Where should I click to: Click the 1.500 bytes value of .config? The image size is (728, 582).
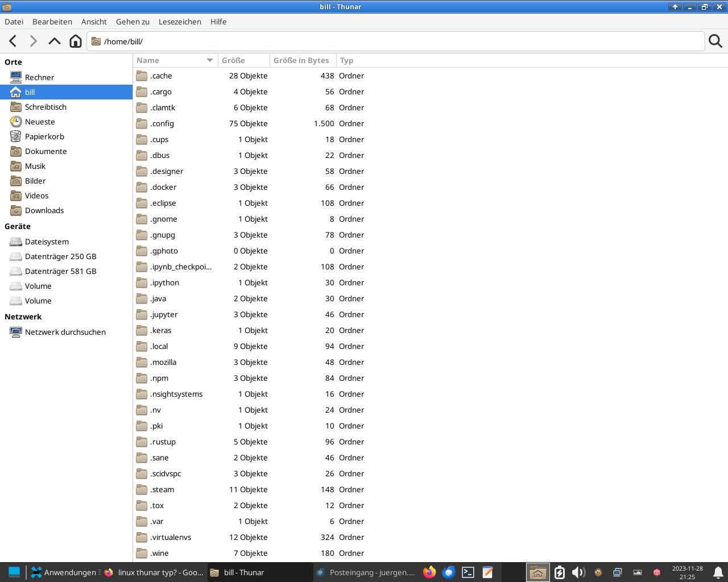pos(324,123)
